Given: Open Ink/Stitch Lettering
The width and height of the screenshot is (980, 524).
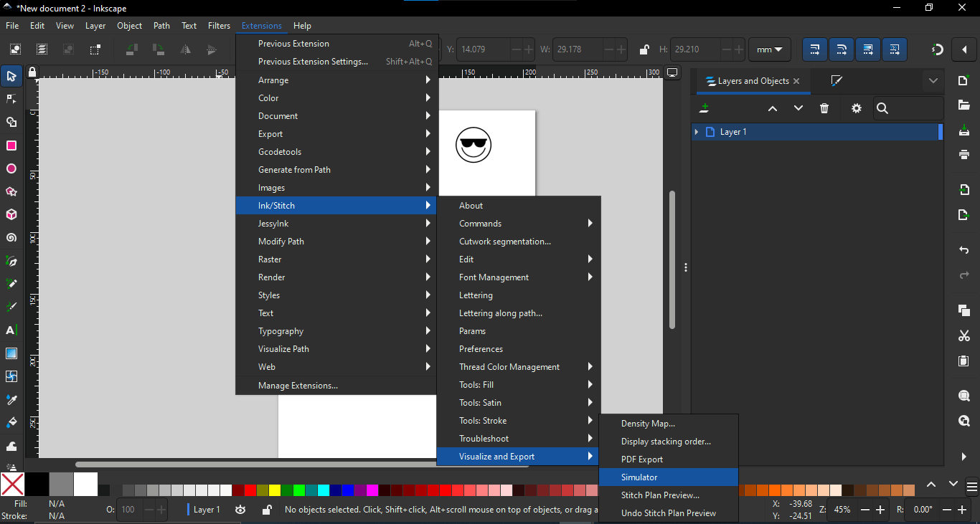Looking at the screenshot, I should coord(519,295).
